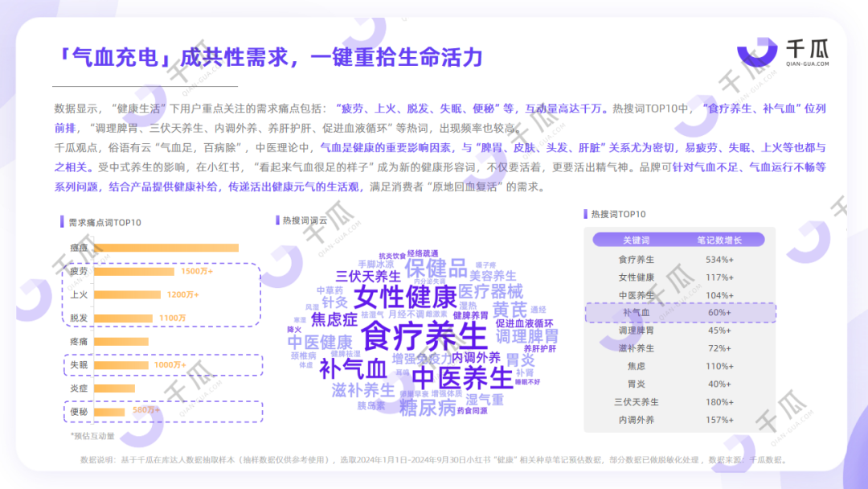Click the orange bar next to 疼痛
This screenshot has width=868, height=489.
(121, 342)
